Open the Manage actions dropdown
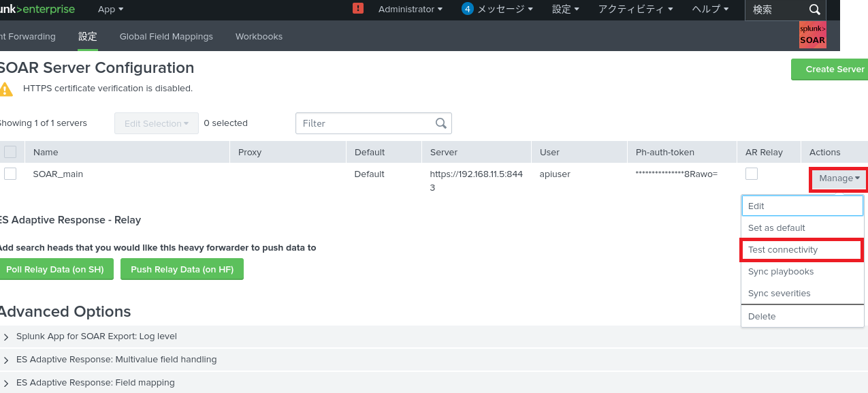This screenshot has height=393, width=868. point(838,178)
